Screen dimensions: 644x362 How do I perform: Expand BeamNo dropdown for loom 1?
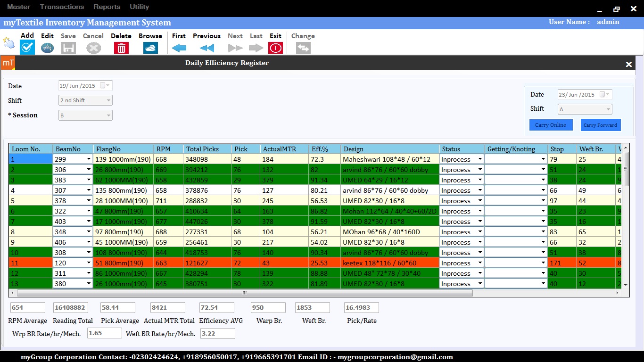89,159
